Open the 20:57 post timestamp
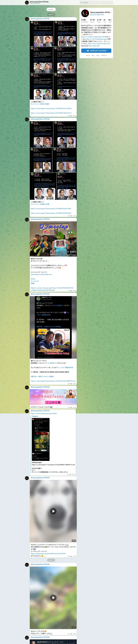 click(x=74, y=291)
